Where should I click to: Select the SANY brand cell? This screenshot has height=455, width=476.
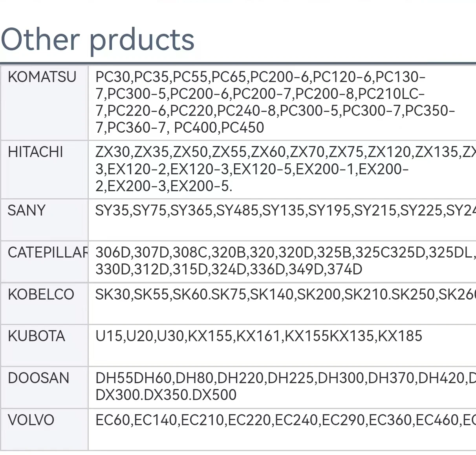pos(27,211)
